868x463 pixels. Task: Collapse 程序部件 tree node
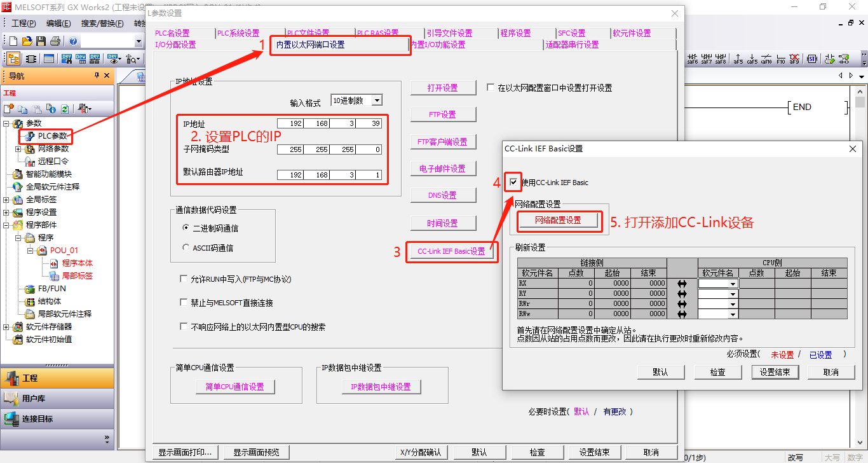click(x=6, y=225)
